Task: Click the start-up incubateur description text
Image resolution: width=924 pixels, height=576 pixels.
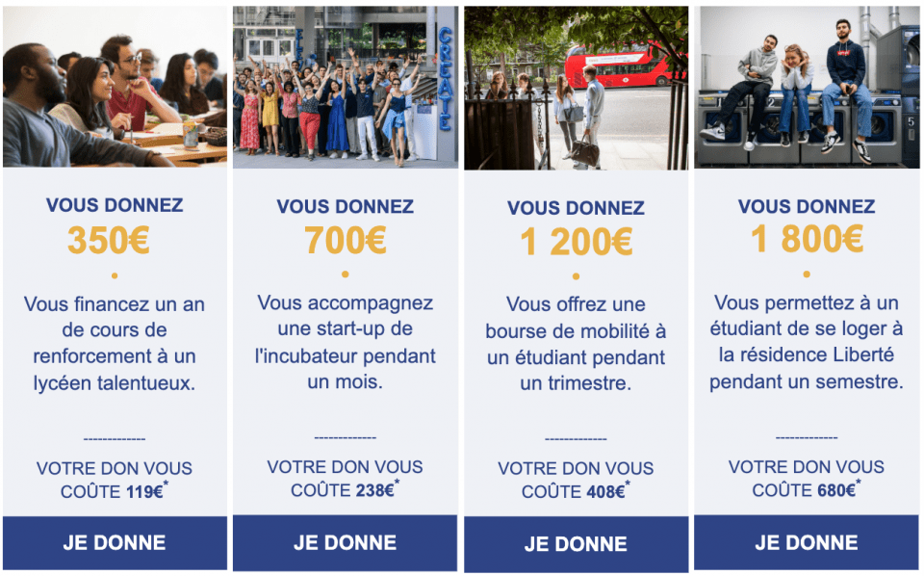Action: [x=345, y=343]
